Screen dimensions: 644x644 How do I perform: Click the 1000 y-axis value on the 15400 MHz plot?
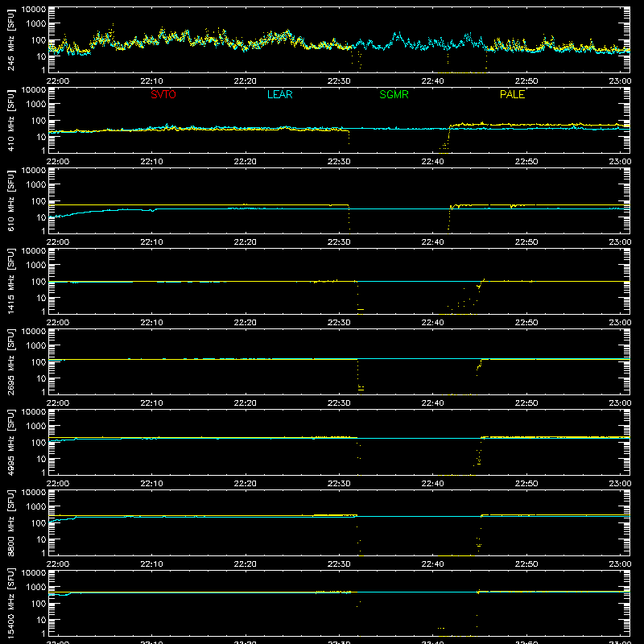pos(36,588)
